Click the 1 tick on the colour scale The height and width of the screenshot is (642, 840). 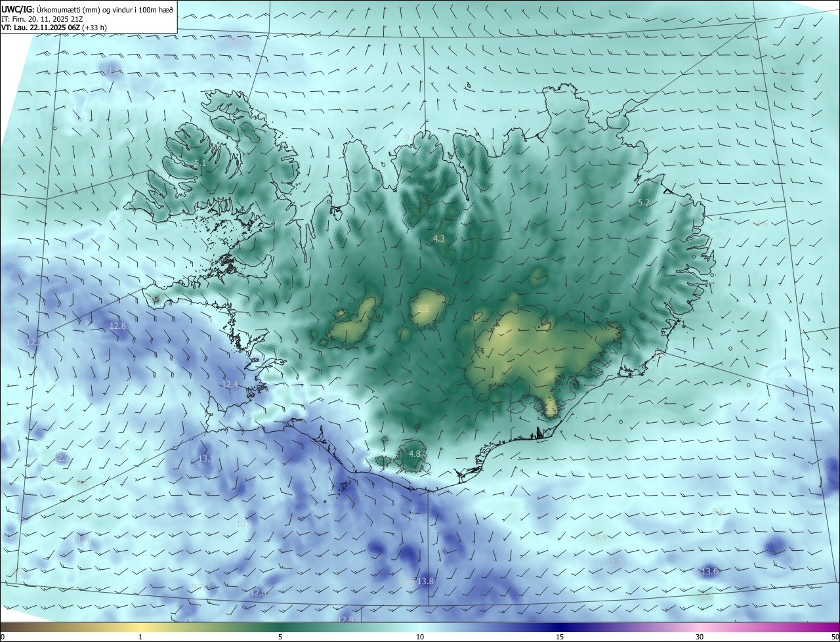coord(140,637)
